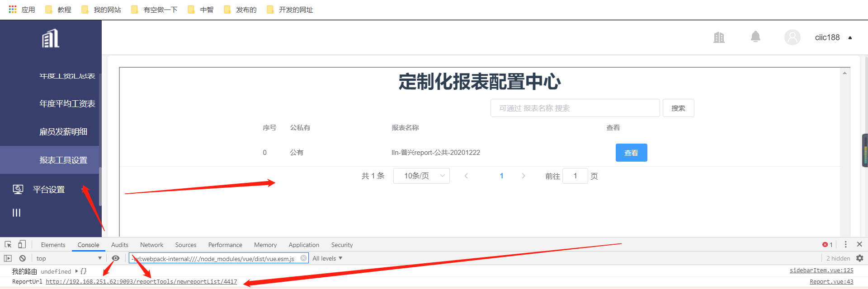Screen dimensions: 868x289
Task: Open the newreportList/4417 URL link
Action: pos(141,281)
